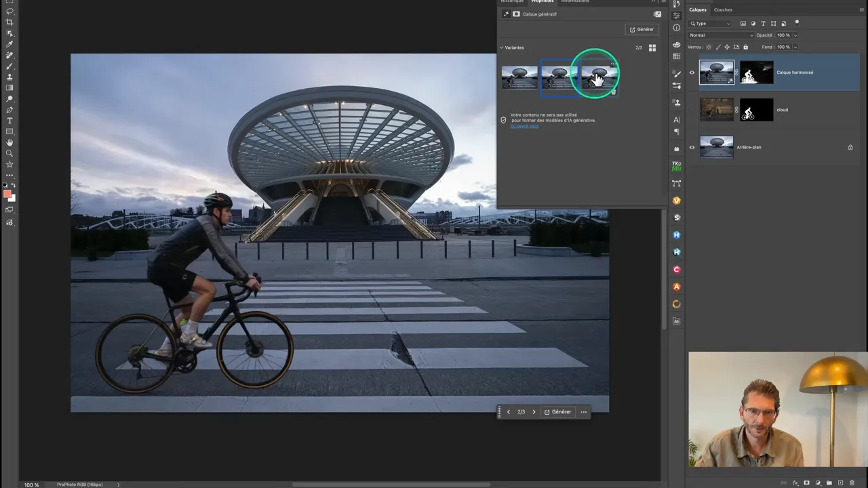Select the Hand tool
The image size is (868, 488).
point(9,142)
